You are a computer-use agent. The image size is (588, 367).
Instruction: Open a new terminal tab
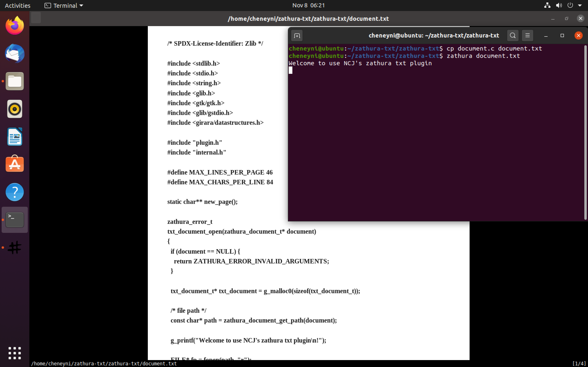coord(297,36)
